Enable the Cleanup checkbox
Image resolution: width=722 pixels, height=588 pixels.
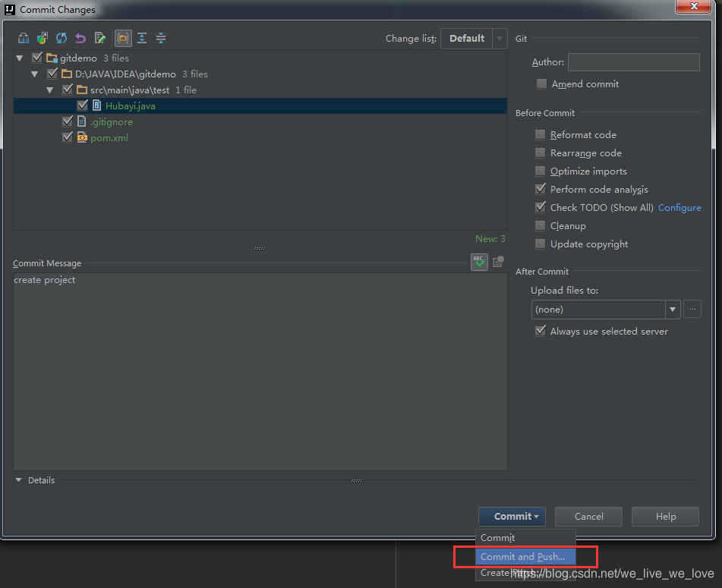(540, 225)
